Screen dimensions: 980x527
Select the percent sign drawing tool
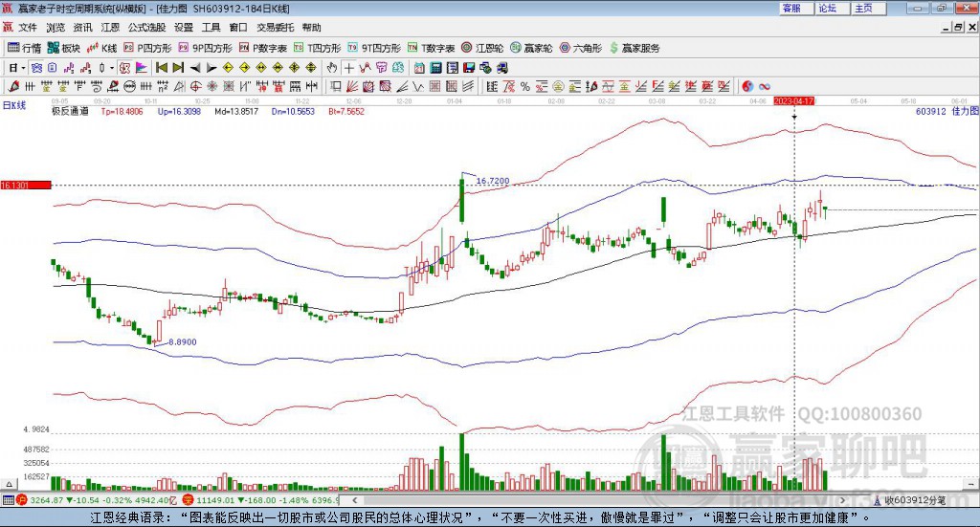pyautogui.click(x=525, y=87)
